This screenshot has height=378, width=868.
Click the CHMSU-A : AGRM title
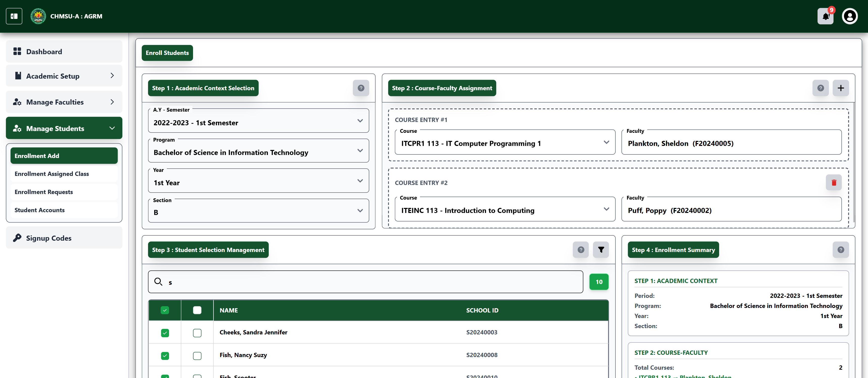(x=76, y=16)
